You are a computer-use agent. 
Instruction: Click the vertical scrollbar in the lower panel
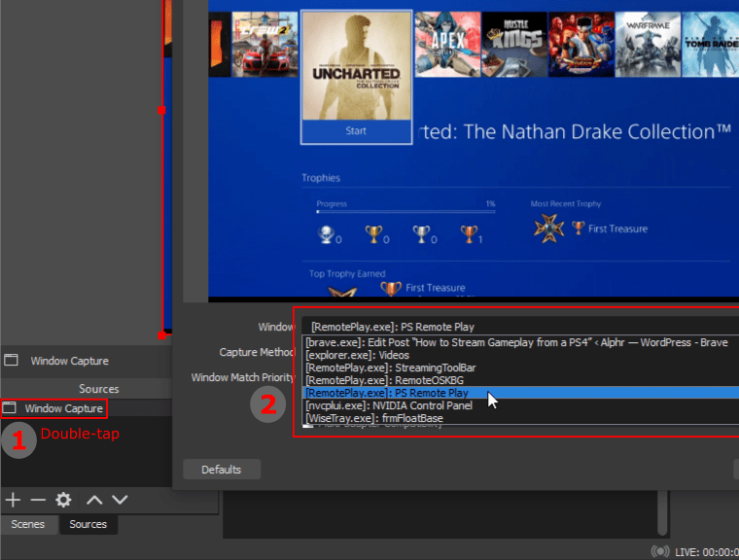coord(662,513)
